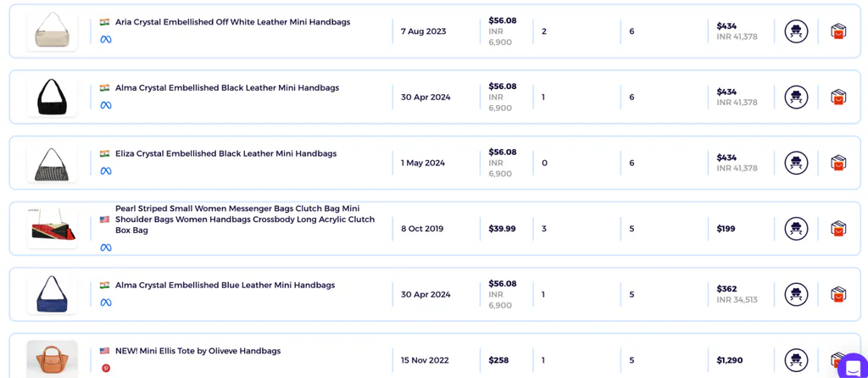Click the black Alma handbag thumbnail
This screenshot has width=868, height=378.
[53, 97]
